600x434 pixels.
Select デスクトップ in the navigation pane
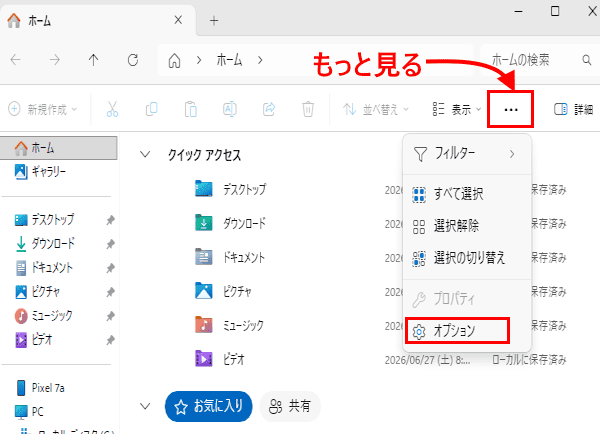(x=44, y=220)
